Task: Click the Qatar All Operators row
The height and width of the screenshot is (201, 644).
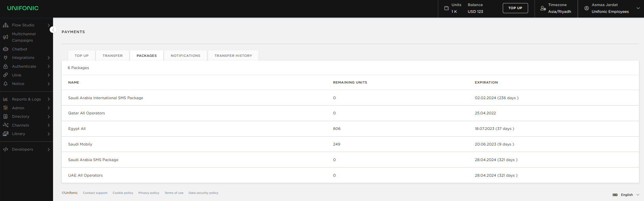Action: tap(350, 113)
